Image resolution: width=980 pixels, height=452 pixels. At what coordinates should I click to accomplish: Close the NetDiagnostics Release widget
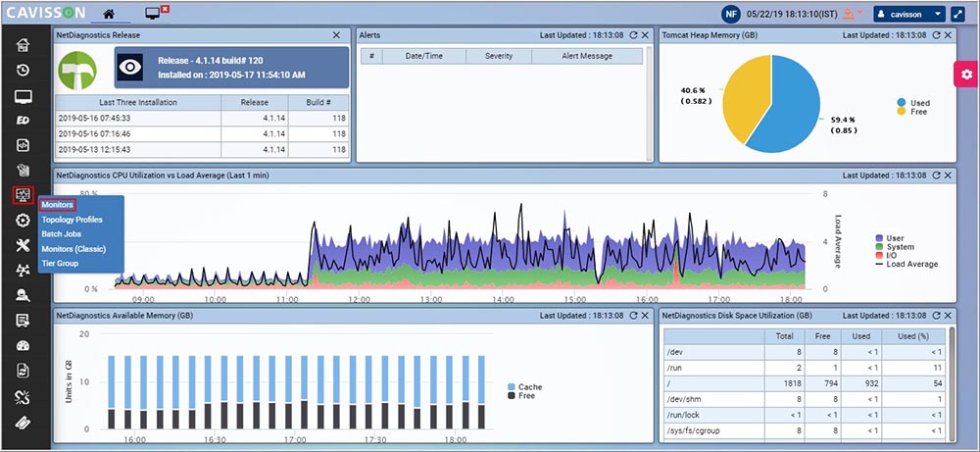coord(336,35)
